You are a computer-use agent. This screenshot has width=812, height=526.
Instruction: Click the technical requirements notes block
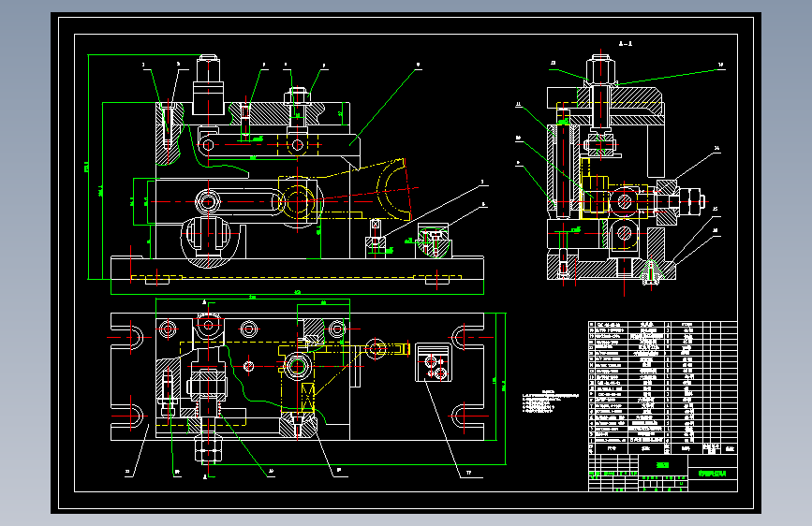550,402
